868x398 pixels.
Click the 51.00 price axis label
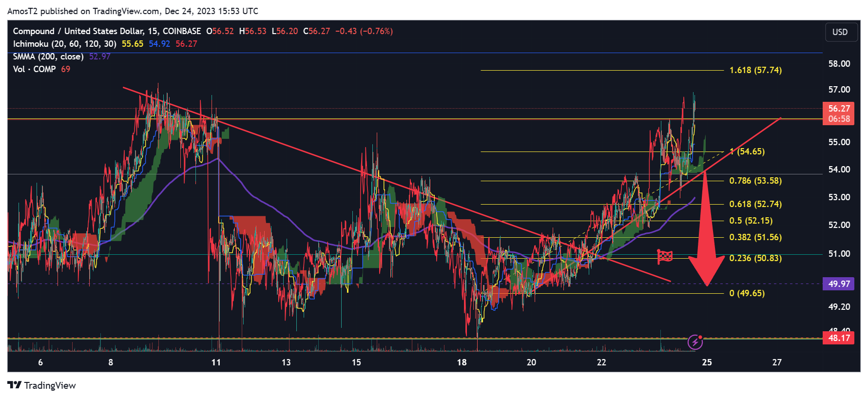[839, 254]
